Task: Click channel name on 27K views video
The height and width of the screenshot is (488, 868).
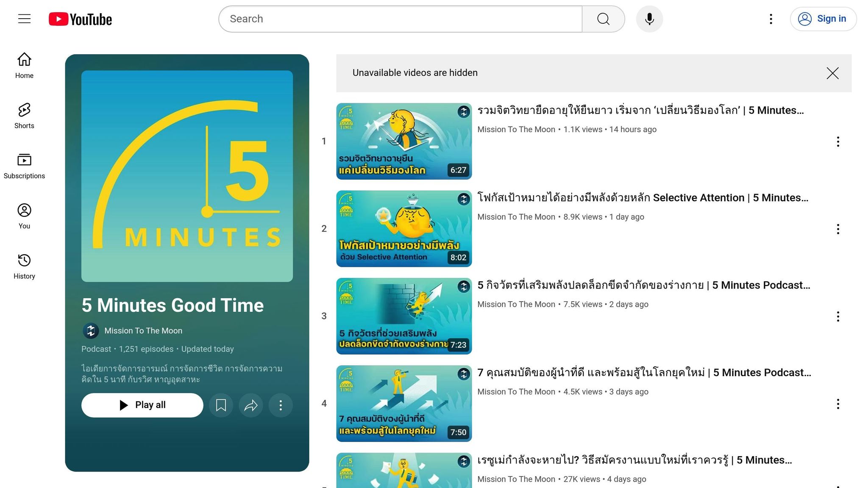Action: tap(516, 480)
